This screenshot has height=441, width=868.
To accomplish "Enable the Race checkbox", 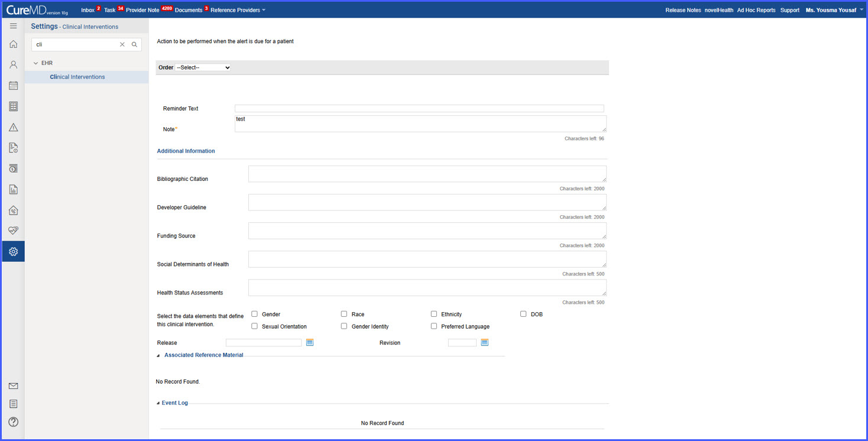I will point(344,314).
